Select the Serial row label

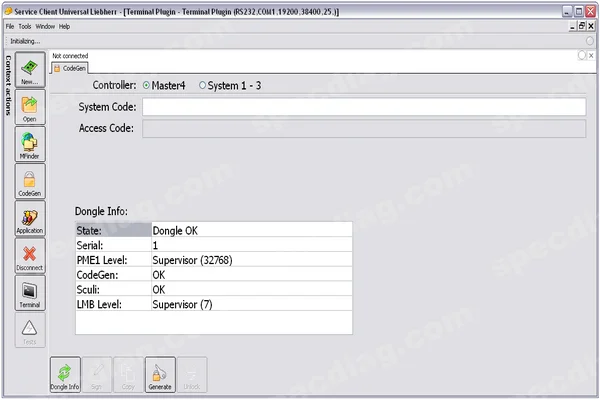[90, 245]
